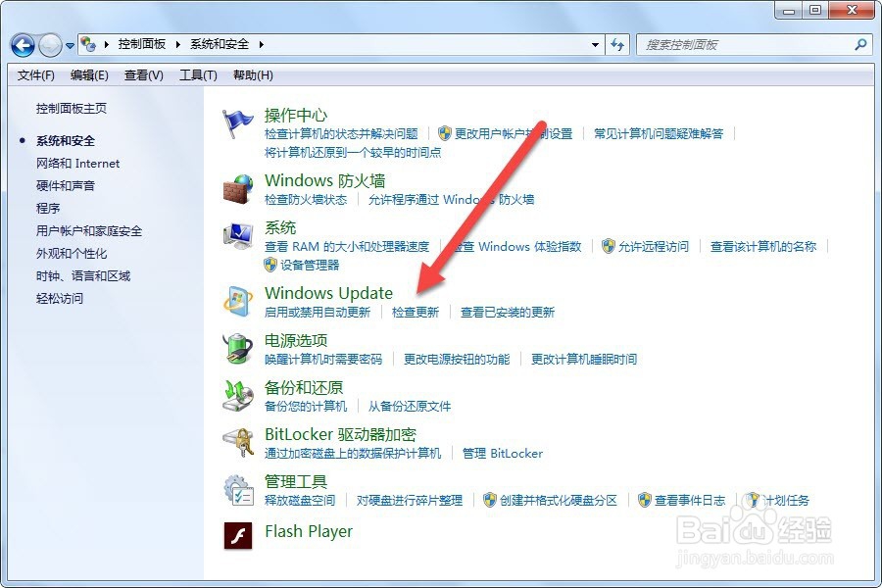Click the 系统和安全 breadcrumb segment
The width and height of the screenshot is (882, 588).
(x=220, y=44)
